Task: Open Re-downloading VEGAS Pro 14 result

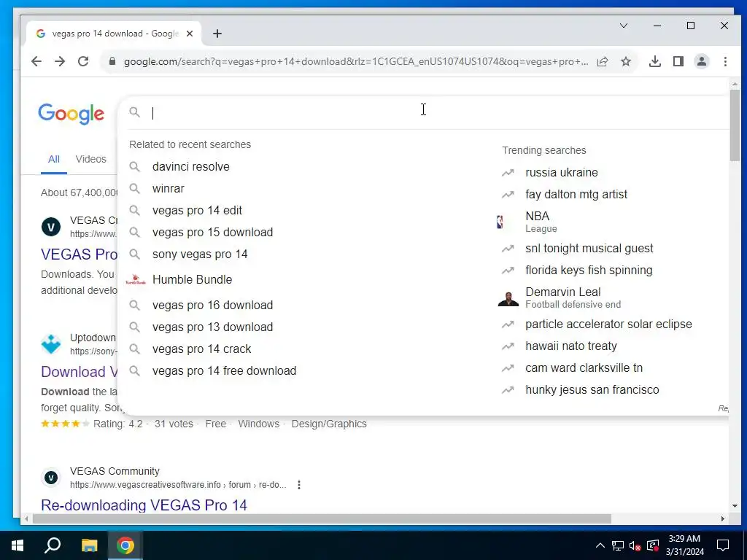Action: [x=144, y=505]
